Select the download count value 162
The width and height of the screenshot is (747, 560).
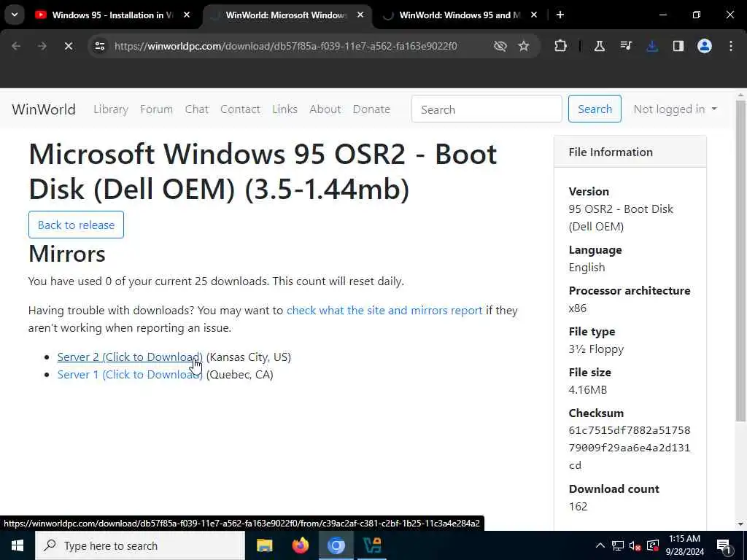[578, 507]
